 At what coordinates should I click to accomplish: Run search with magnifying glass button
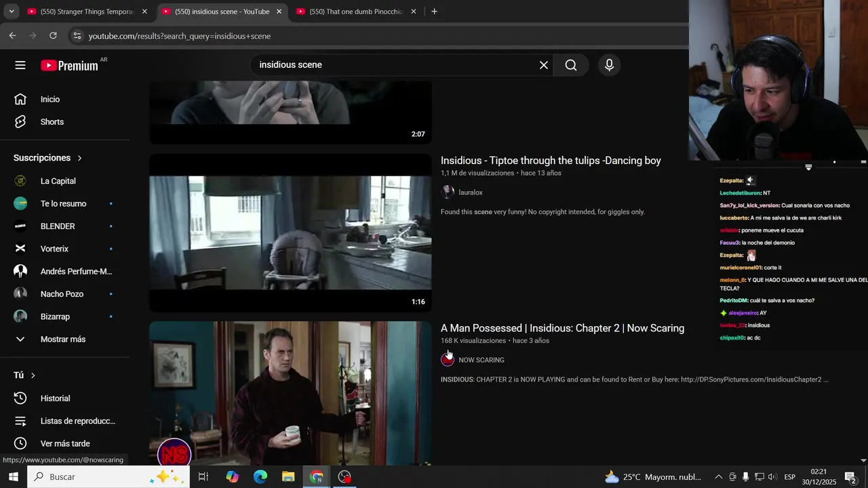[x=571, y=65]
